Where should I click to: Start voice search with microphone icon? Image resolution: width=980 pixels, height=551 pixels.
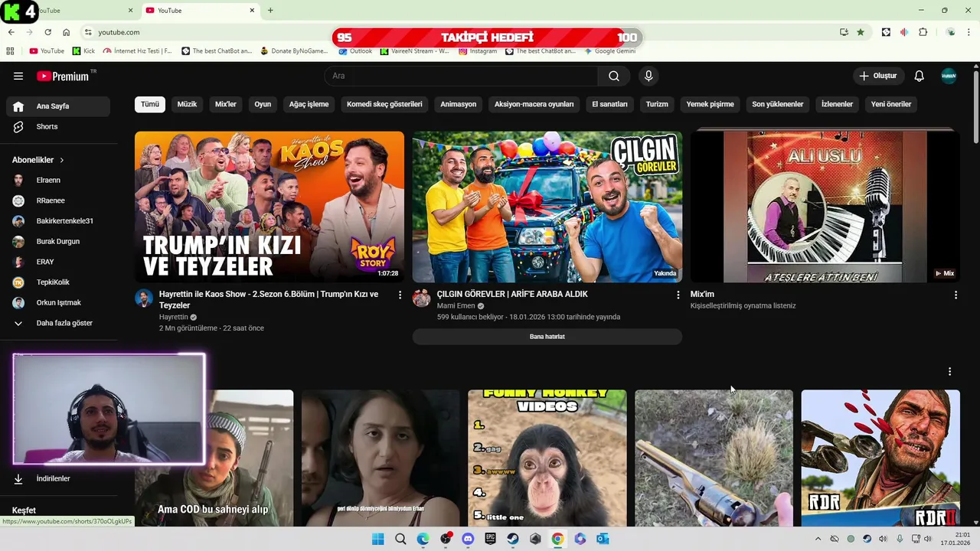[648, 76]
